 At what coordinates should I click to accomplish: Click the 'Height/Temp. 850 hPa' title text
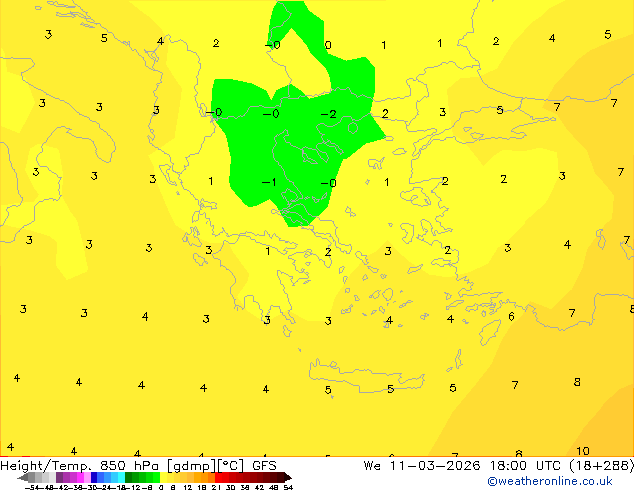(81, 466)
